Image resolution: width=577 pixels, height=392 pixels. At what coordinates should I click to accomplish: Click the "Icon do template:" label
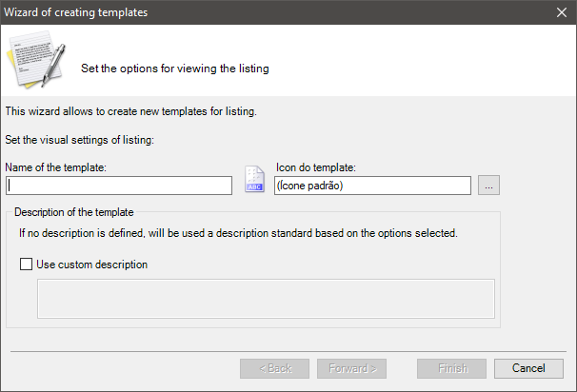[x=314, y=167]
